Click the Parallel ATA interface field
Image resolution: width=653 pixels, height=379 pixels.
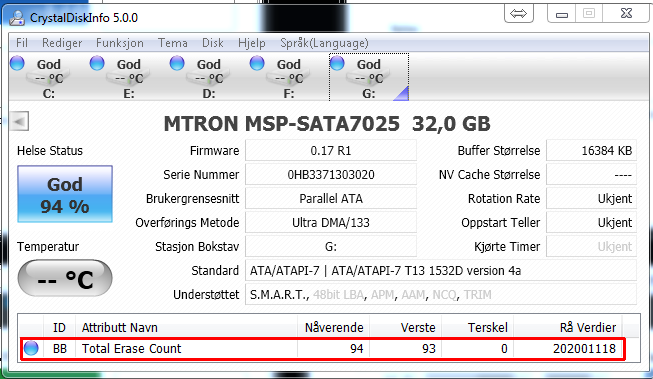(331, 199)
